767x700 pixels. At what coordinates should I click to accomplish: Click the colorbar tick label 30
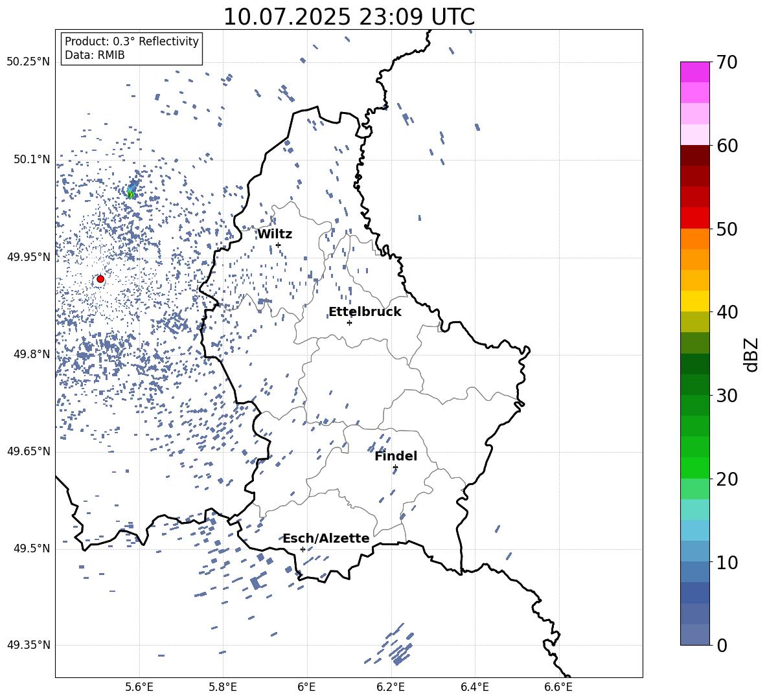point(727,396)
